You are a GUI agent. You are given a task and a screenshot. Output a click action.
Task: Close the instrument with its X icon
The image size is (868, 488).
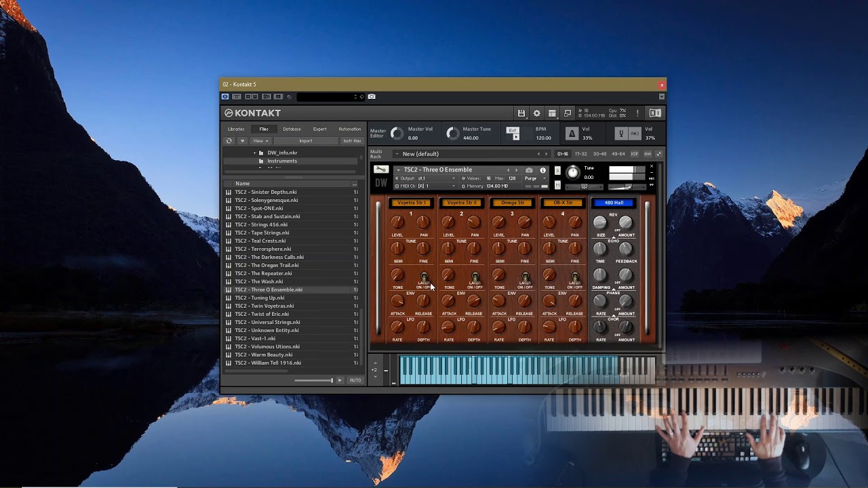[652, 167]
